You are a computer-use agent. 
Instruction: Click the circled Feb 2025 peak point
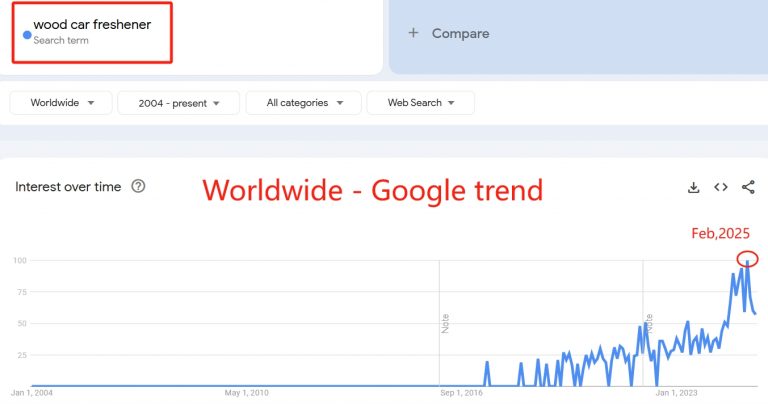pyautogui.click(x=747, y=259)
